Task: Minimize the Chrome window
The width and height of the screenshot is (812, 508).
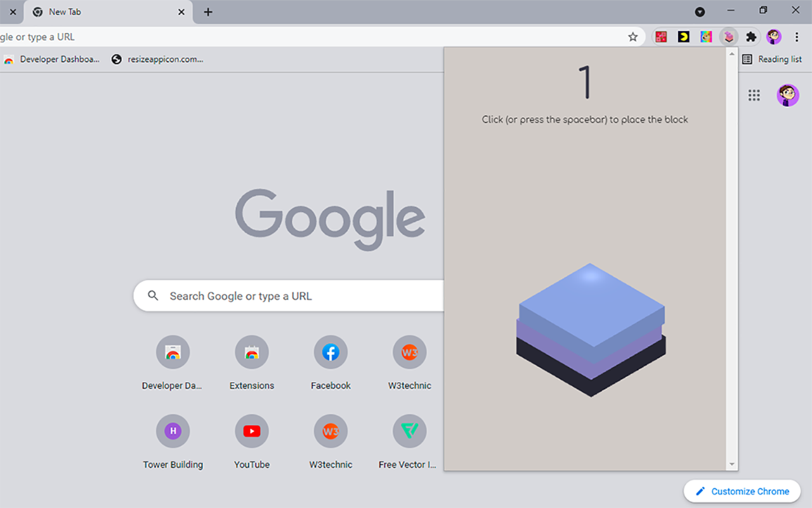Action: pyautogui.click(x=731, y=10)
